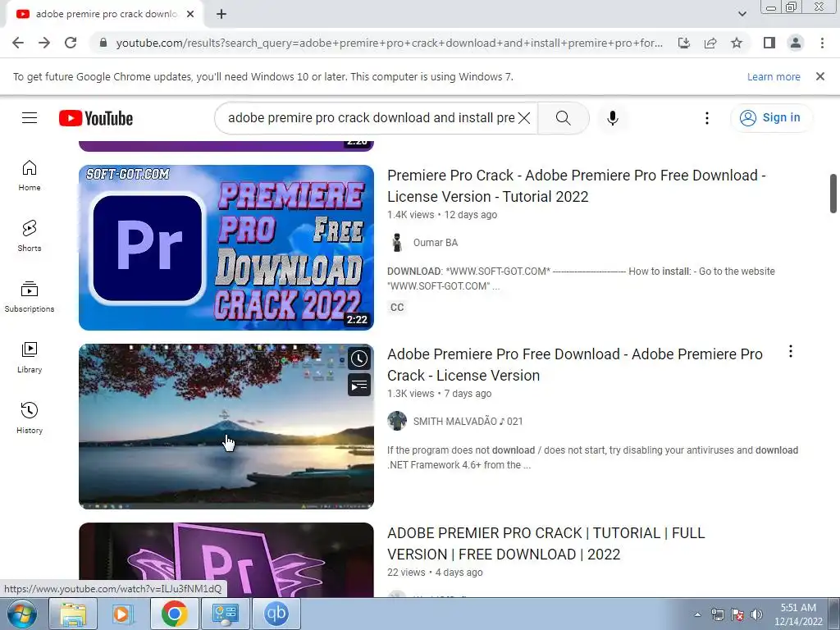Click the '22 views' text
This screenshot has height=630, width=840.
pos(406,573)
